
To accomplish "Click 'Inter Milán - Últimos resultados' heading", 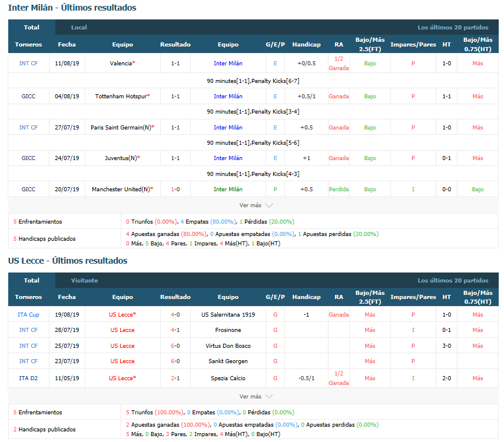I will point(72,8).
